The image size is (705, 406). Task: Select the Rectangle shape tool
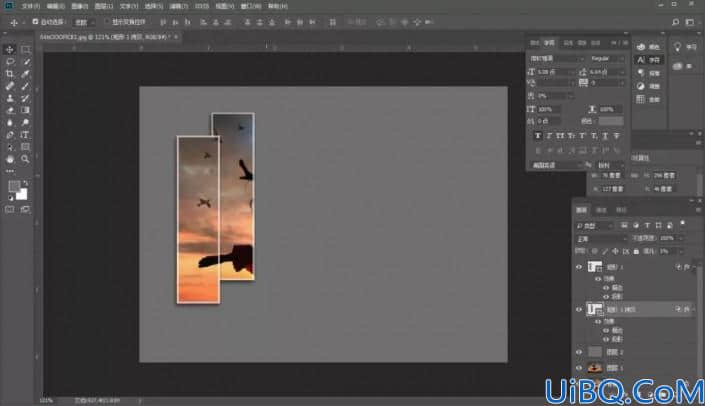coord(25,147)
